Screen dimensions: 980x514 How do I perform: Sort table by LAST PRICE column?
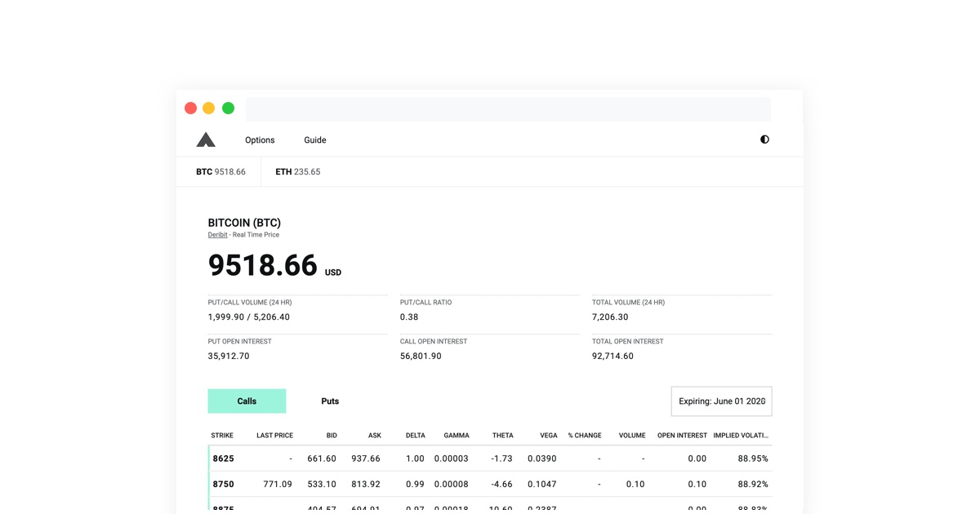(x=274, y=435)
